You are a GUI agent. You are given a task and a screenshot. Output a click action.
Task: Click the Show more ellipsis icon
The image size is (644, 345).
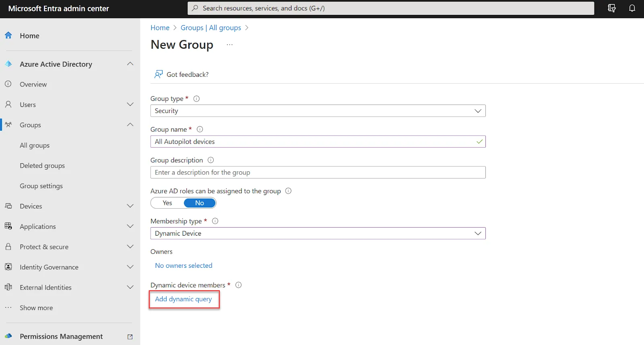pyautogui.click(x=8, y=308)
